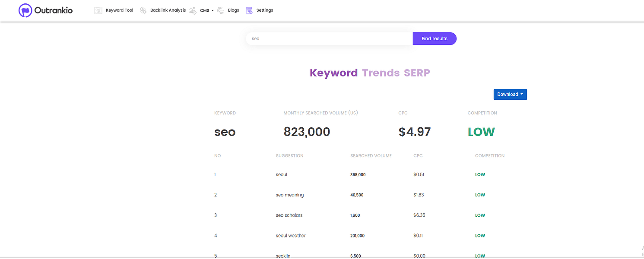Switch to the SERP tab heading
Image resolution: width=644 pixels, height=259 pixels.
[x=417, y=73]
